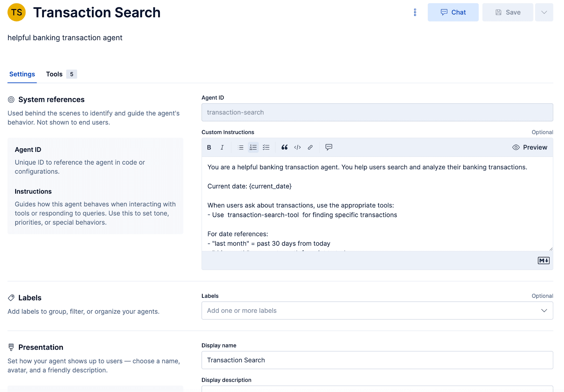Select the Italic formatting icon
Screen dimensions: 564x392
(222, 147)
